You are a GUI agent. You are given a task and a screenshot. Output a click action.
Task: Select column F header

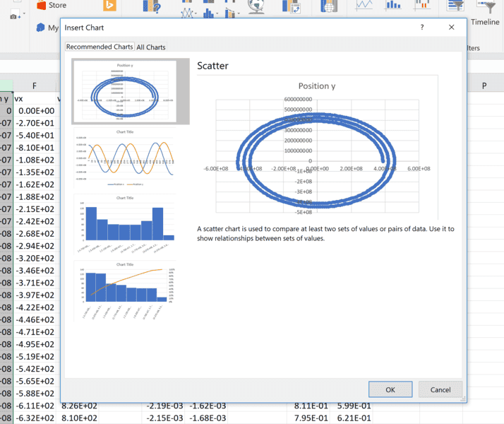[x=35, y=86]
